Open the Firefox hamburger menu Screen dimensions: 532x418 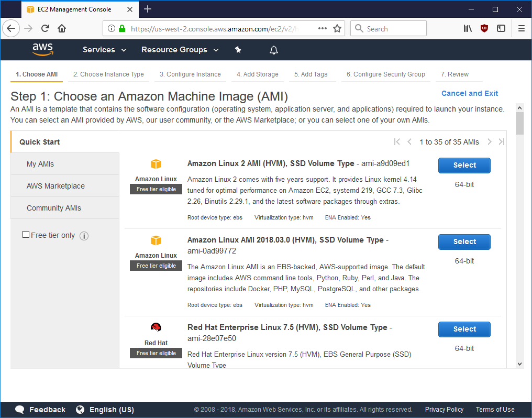click(522, 28)
